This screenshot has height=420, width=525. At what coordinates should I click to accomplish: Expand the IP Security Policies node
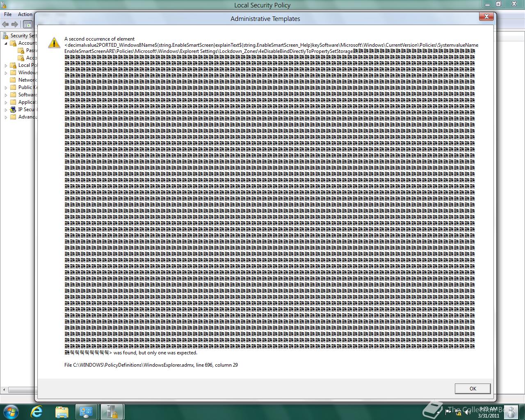tap(6, 110)
